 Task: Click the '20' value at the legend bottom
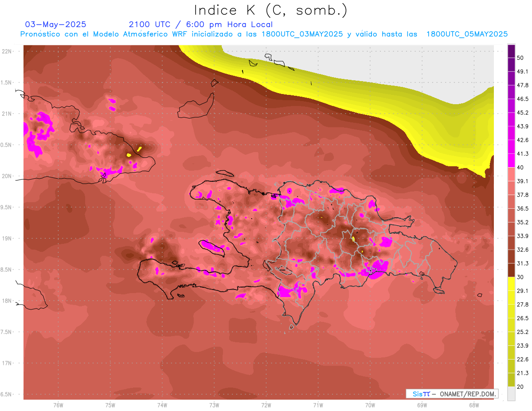[520, 387]
